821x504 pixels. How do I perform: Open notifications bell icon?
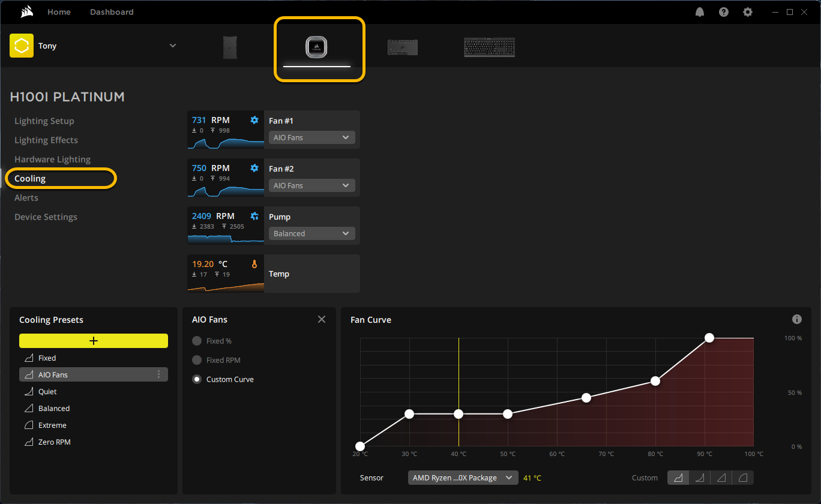click(x=700, y=12)
